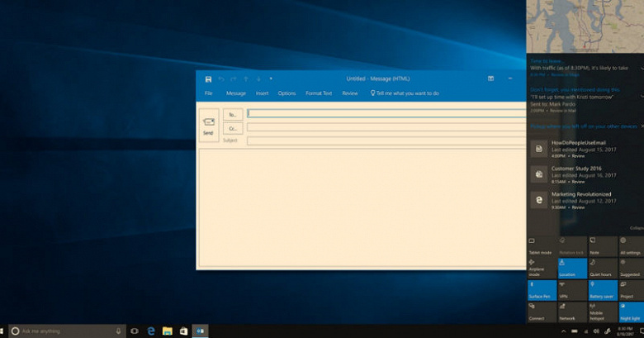Click the Cc... address book button
The height and width of the screenshot is (338, 644).
pyautogui.click(x=233, y=128)
